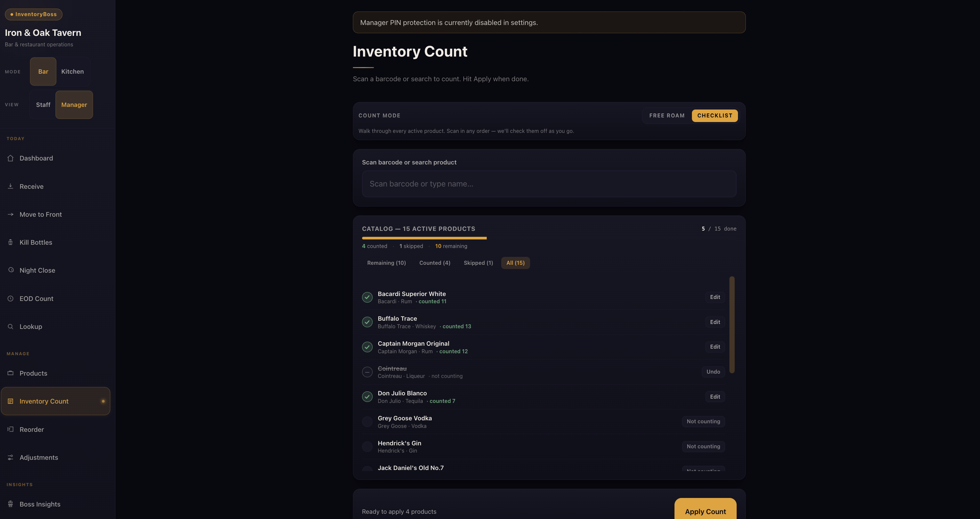Switch mode to Kitchen
The image size is (980, 519).
pyautogui.click(x=72, y=71)
